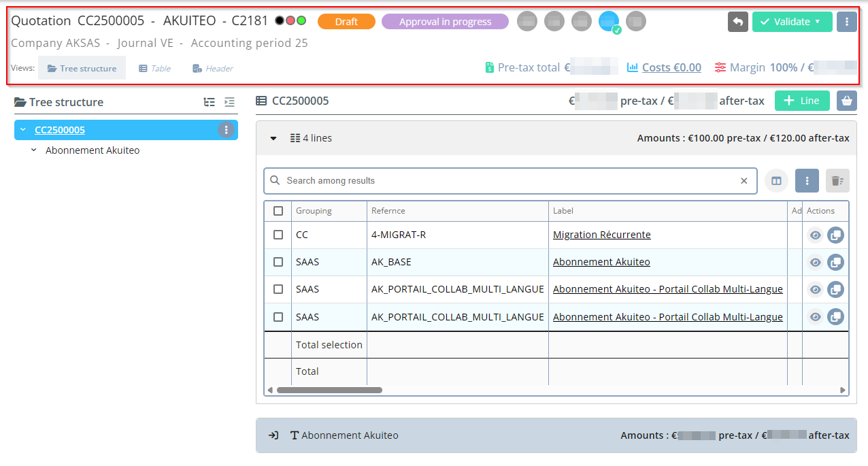Open the column display settings icon
The width and height of the screenshot is (868, 466).
coord(775,181)
